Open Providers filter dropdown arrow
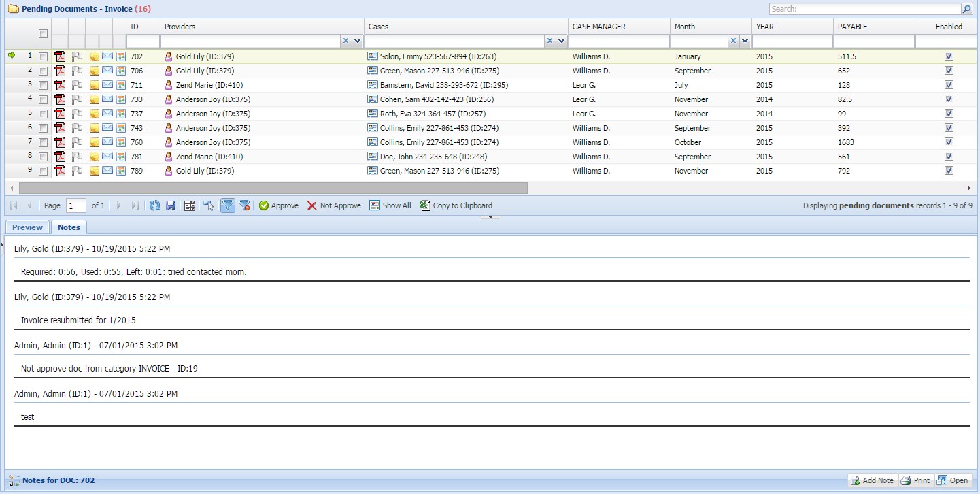Viewport: 980px width, 494px height. point(357,42)
